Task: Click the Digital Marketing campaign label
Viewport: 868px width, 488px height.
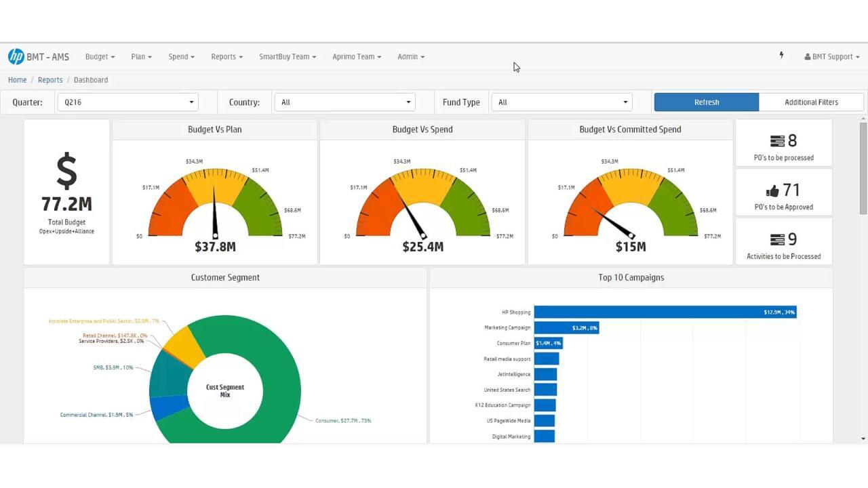Action: [511, 437]
